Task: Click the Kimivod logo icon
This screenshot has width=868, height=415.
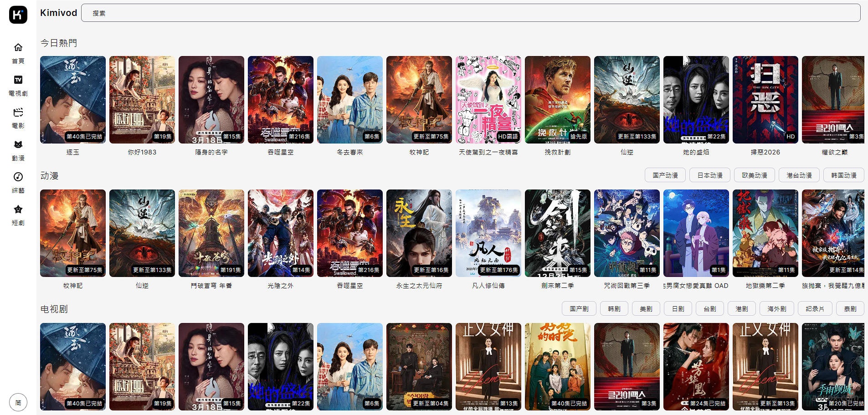Action: tap(18, 15)
